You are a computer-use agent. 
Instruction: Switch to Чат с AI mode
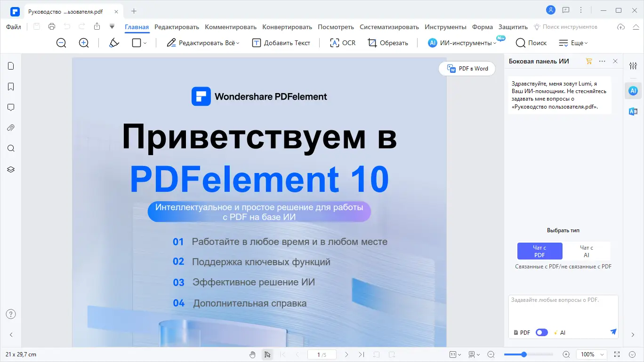[x=587, y=251]
